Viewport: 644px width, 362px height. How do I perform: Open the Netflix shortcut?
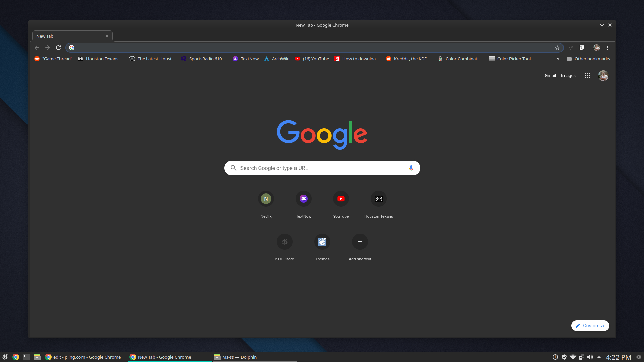(266, 204)
